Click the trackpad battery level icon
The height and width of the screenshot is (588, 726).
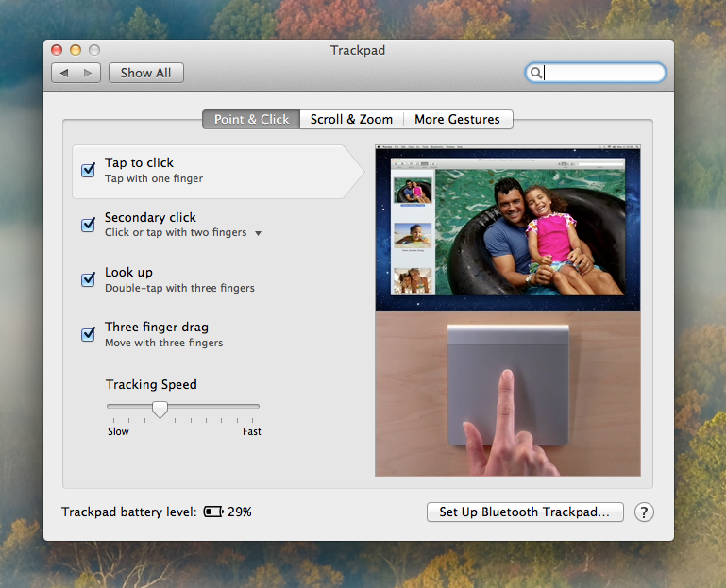point(214,512)
